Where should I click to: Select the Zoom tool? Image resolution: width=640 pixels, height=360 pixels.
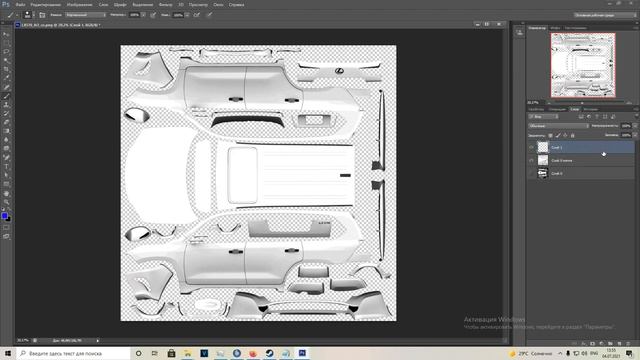6,202
